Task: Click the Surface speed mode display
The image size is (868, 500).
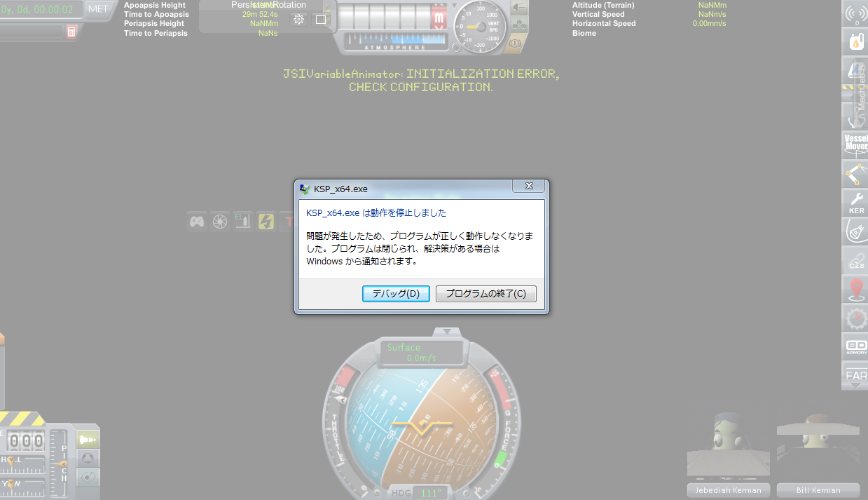Action: click(x=422, y=353)
